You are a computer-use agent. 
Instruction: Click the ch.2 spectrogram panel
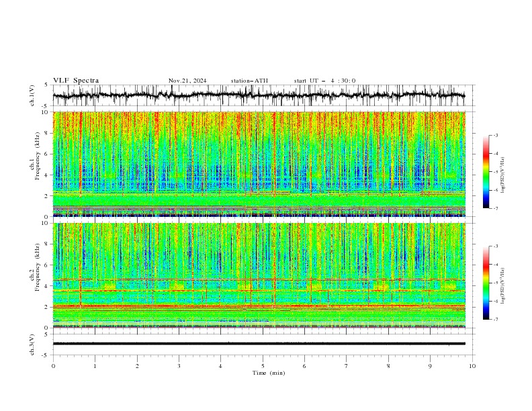coord(259,275)
